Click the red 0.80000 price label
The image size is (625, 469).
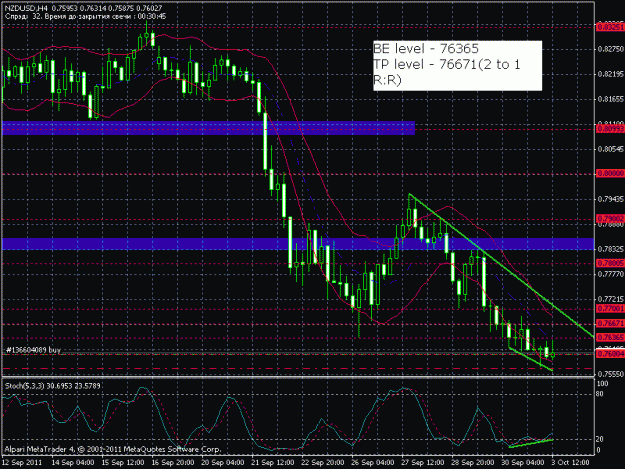[609, 174]
